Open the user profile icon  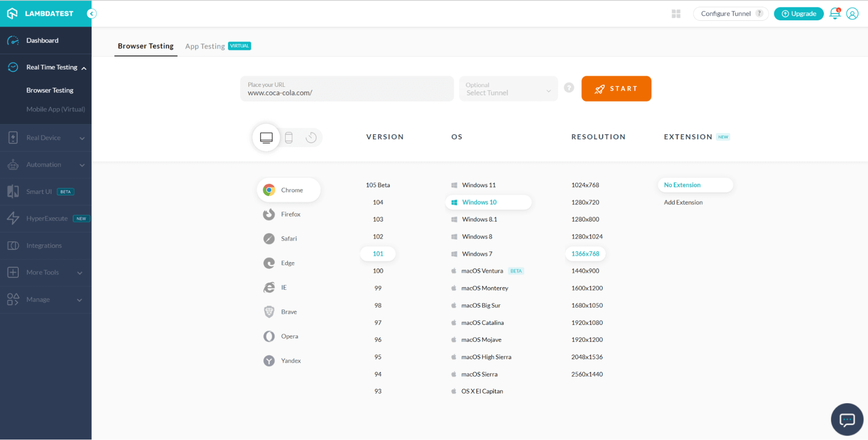pyautogui.click(x=852, y=14)
